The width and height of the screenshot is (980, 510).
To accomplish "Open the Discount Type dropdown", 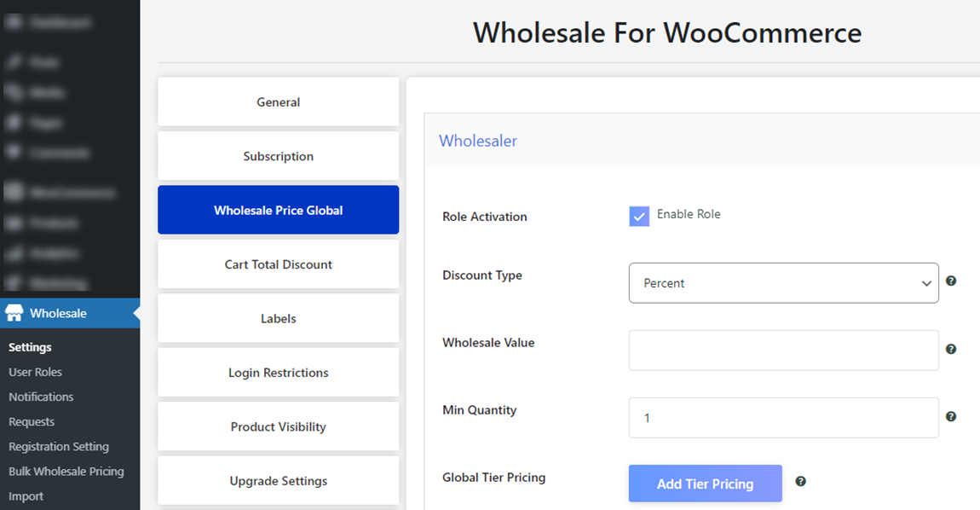I will [783, 283].
